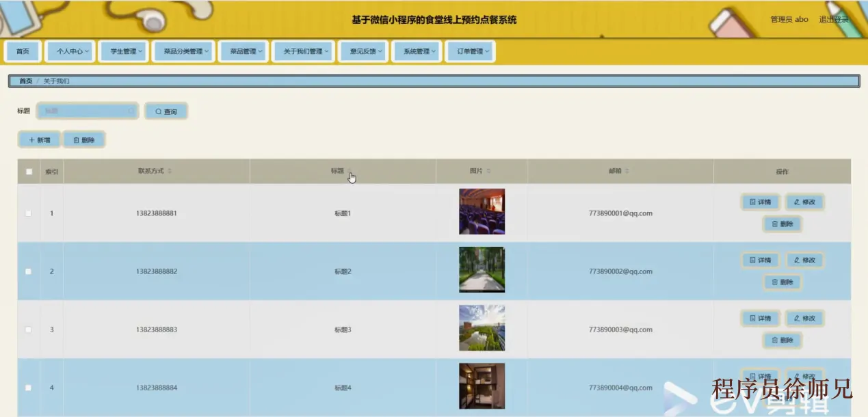Click 修改 for row 标题3
This screenshot has height=417, width=868.
coord(804,319)
